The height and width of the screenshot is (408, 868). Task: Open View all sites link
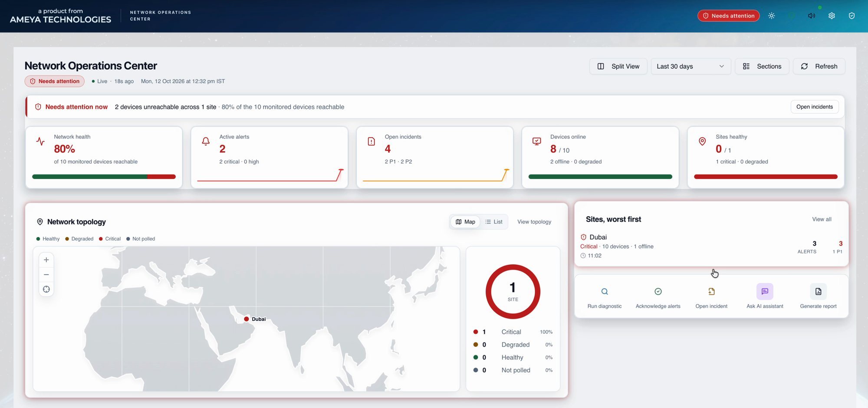[x=822, y=219]
